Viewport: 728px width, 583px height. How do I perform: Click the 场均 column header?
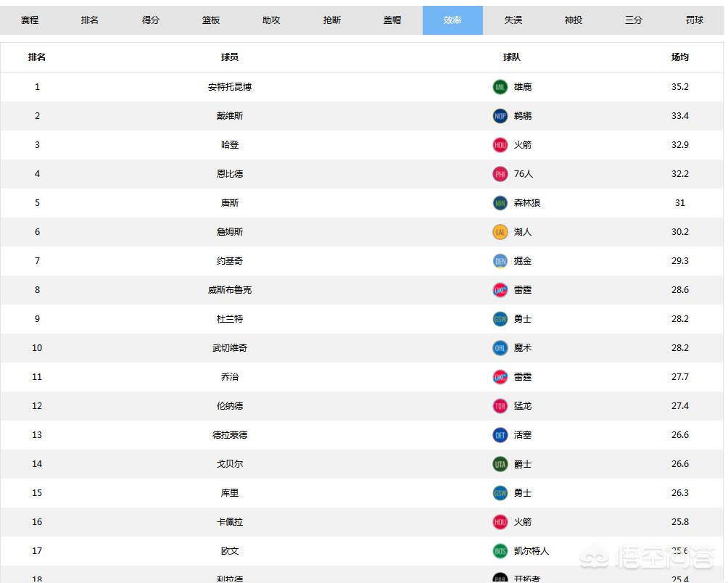pyautogui.click(x=680, y=57)
